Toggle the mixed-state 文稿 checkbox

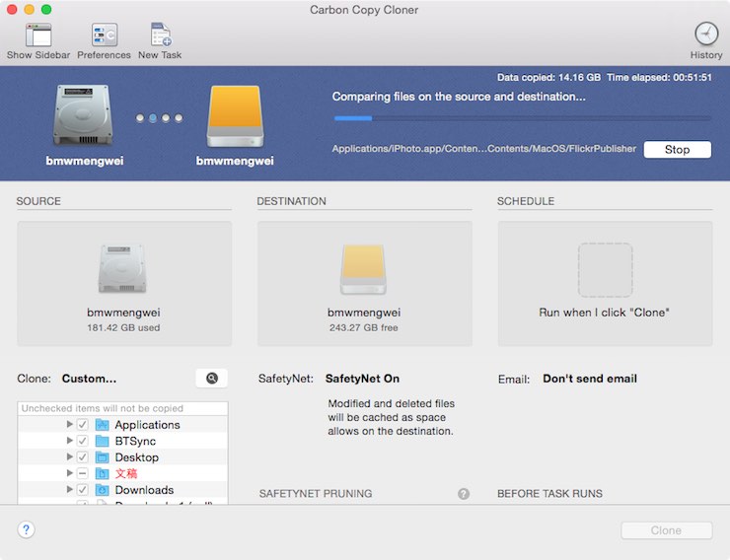[x=83, y=473]
